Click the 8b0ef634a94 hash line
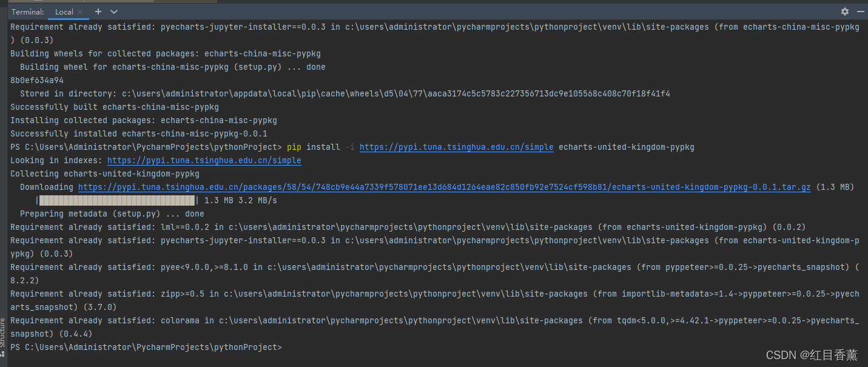The image size is (868, 367). 37,81
